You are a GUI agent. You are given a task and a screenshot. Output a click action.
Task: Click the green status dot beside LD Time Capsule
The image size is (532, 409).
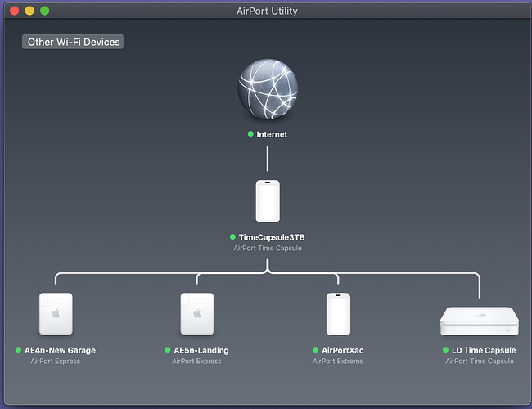(x=445, y=349)
